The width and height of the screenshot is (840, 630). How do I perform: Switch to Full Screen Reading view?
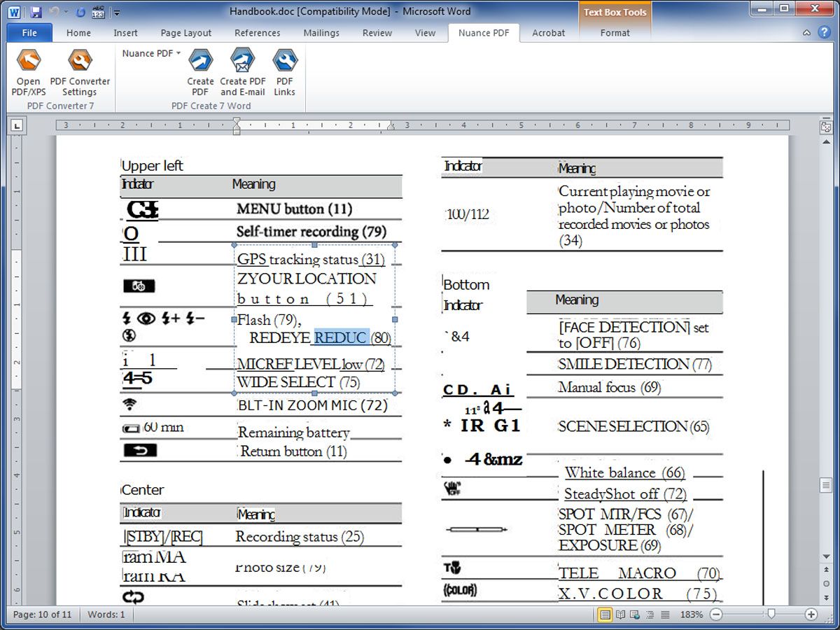coord(620,615)
